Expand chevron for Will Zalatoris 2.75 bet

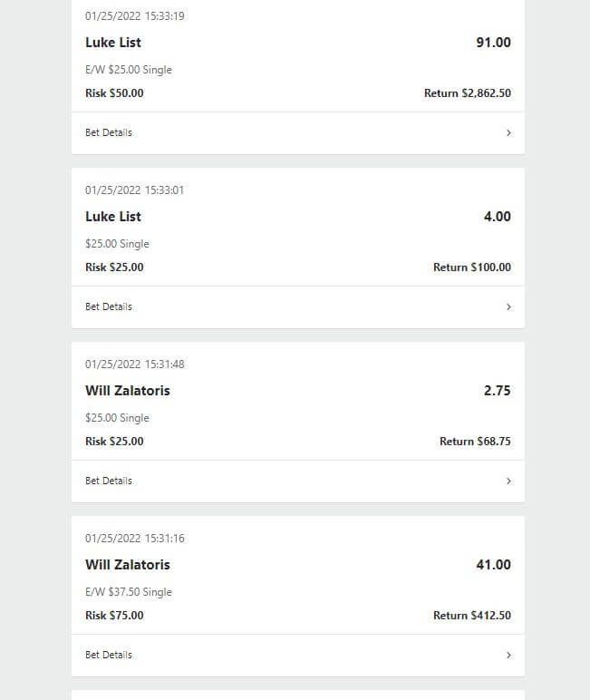click(508, 481)
